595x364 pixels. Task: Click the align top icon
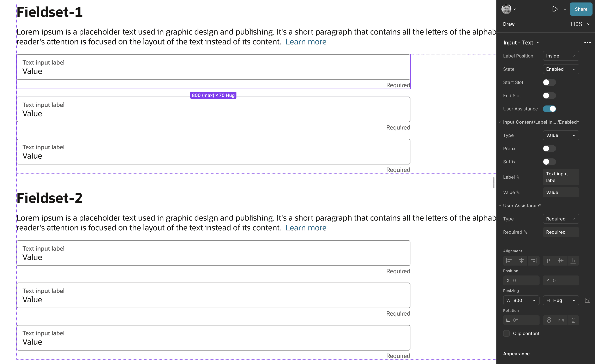(549, 260)
